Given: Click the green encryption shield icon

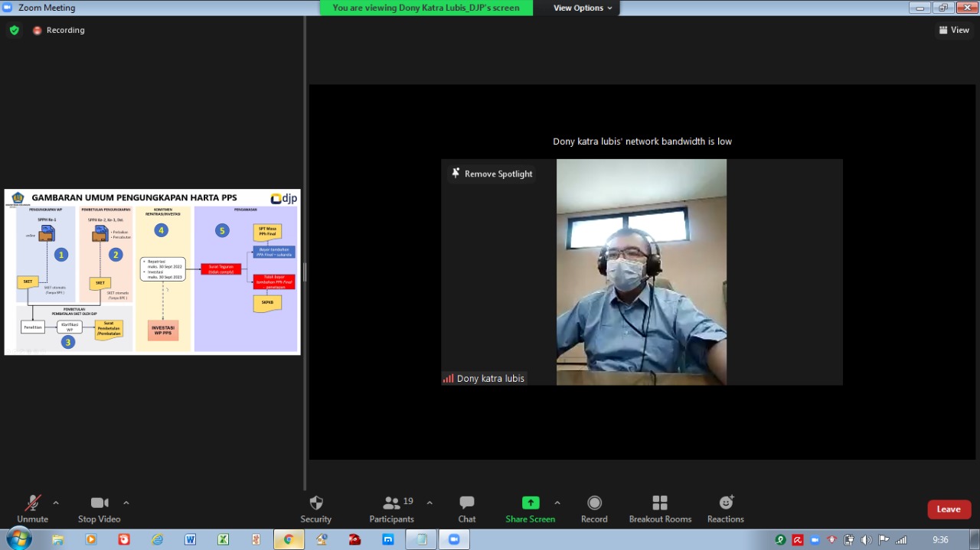Looking at the screenshot, I should pyautogui.click(x=14, y=30).
